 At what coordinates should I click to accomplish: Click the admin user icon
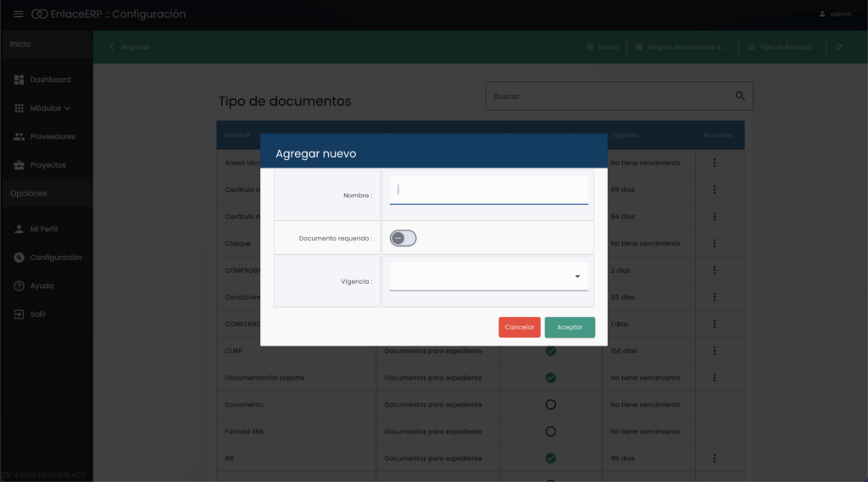click(x=821, y=14)
